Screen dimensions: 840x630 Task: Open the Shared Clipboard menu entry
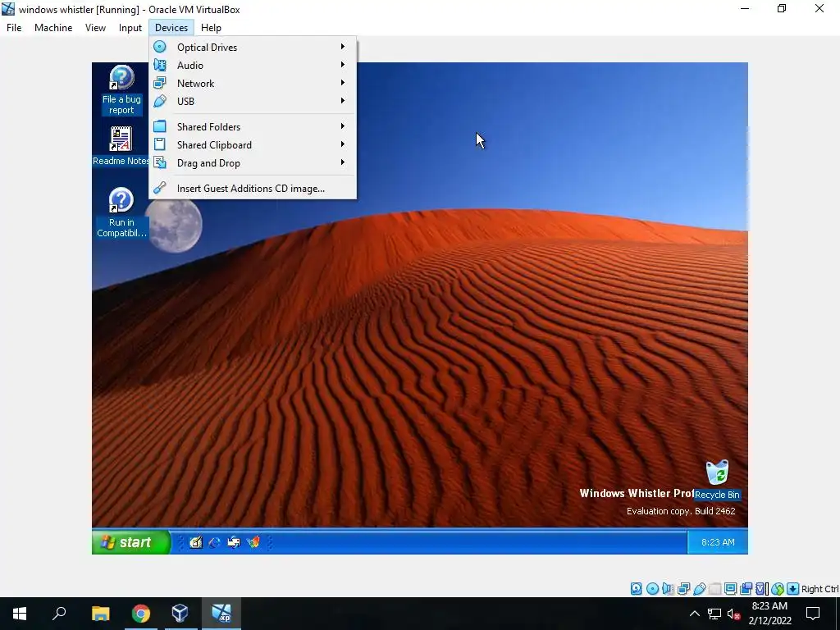point(253,145)
